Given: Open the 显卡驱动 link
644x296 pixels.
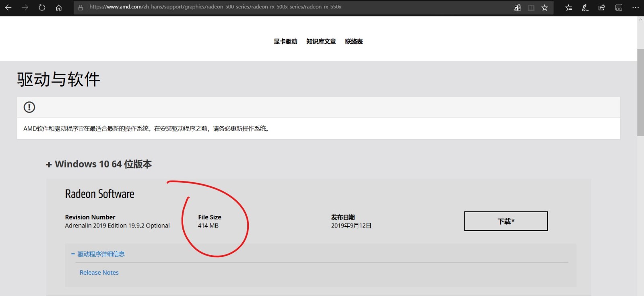Looking at the screenshot, I should click(285, 41).
